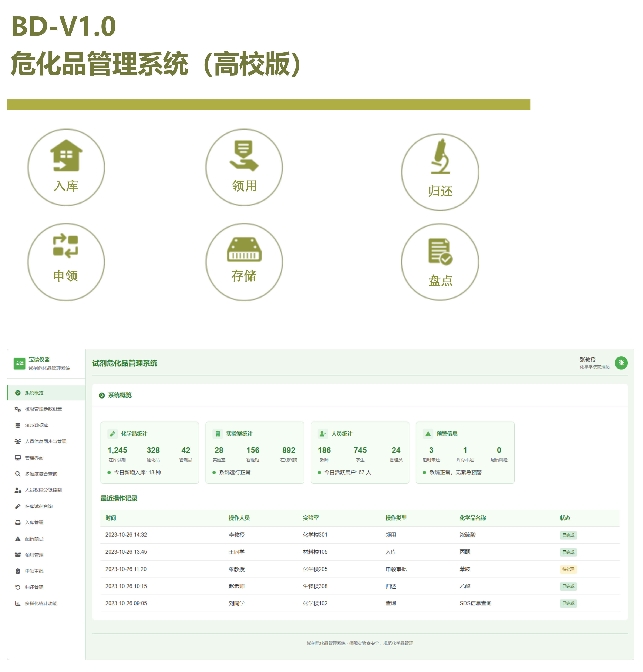643x672 pixels.
Task: Select SDS数据库 in sidebar
Action: click(x=36, y=425)
